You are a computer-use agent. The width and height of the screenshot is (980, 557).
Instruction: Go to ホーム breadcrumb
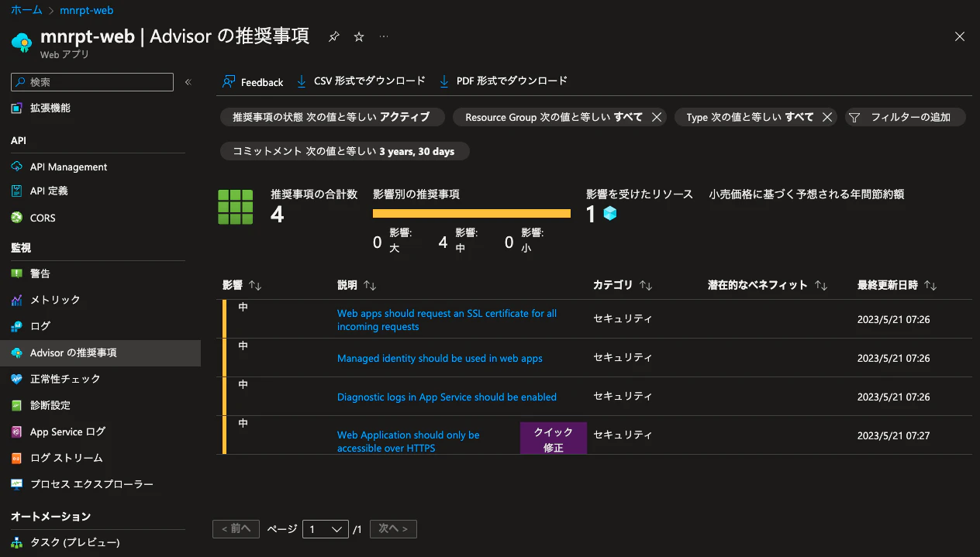click(26, 10)
